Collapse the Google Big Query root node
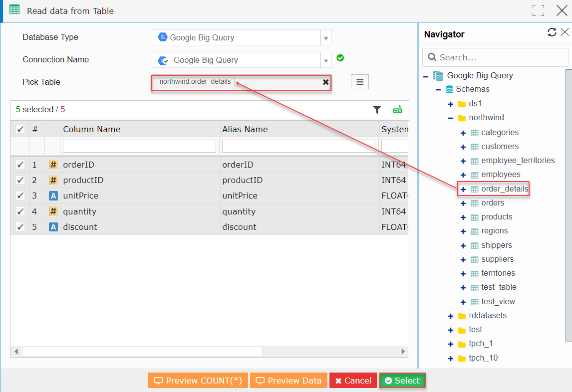Screen dimensions: 572x392 [x=426, y=77]
